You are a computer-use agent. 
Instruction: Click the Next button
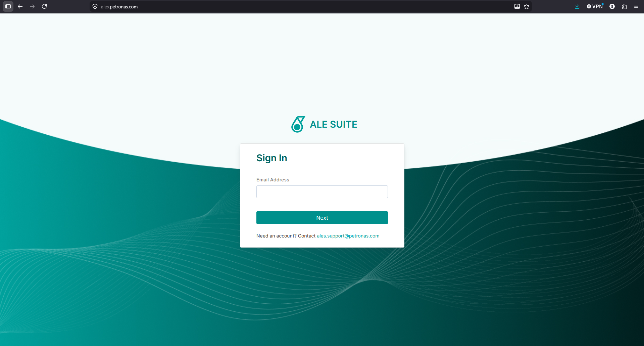(x=322, y=218)
